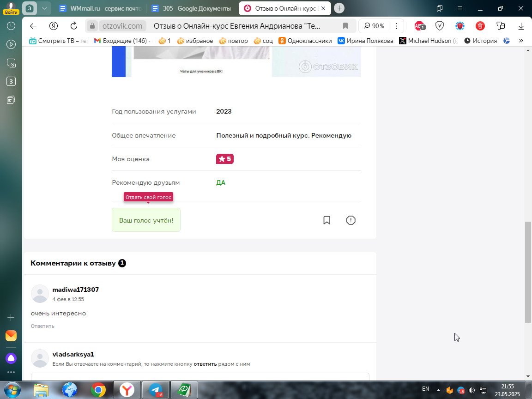Open the screenshot camera icon in sidebar

pyautogui.click(x=11, y=63)
